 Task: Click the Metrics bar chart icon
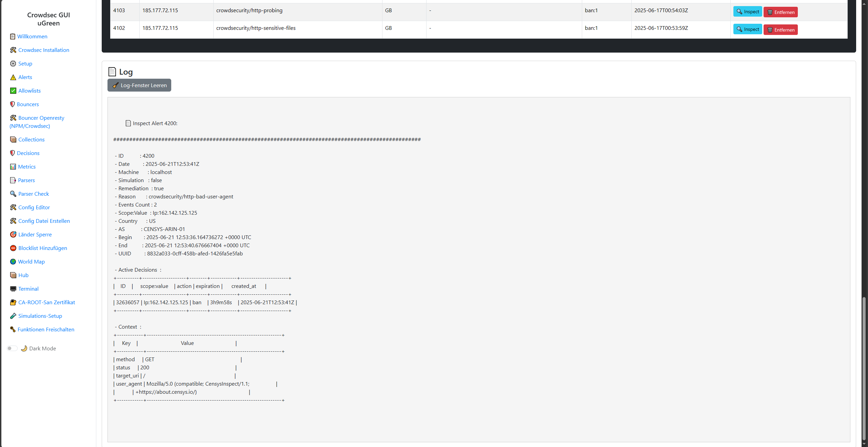click(13, 167)
